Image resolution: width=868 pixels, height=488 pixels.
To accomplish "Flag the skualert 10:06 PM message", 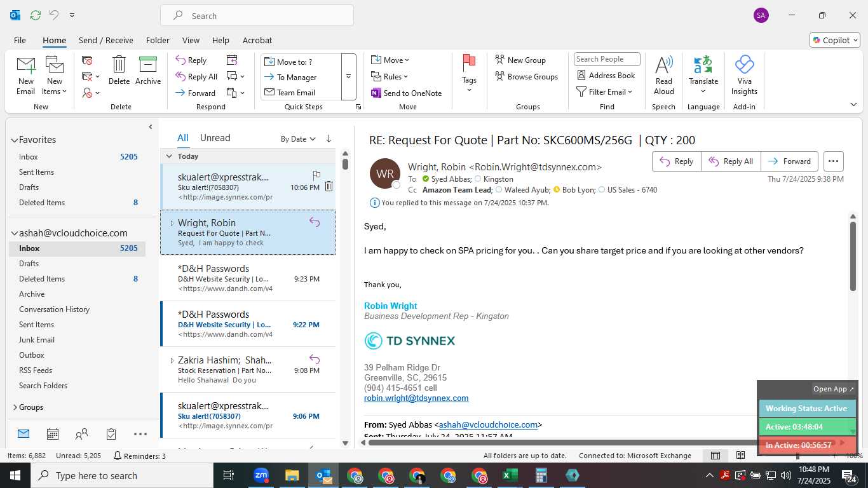I will (x=316, y=175).
